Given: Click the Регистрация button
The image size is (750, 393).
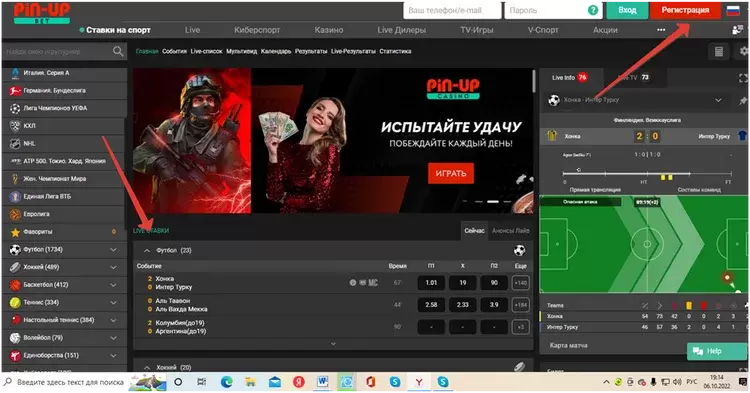Looking at the screenshot, I should (x=685, y=10).
